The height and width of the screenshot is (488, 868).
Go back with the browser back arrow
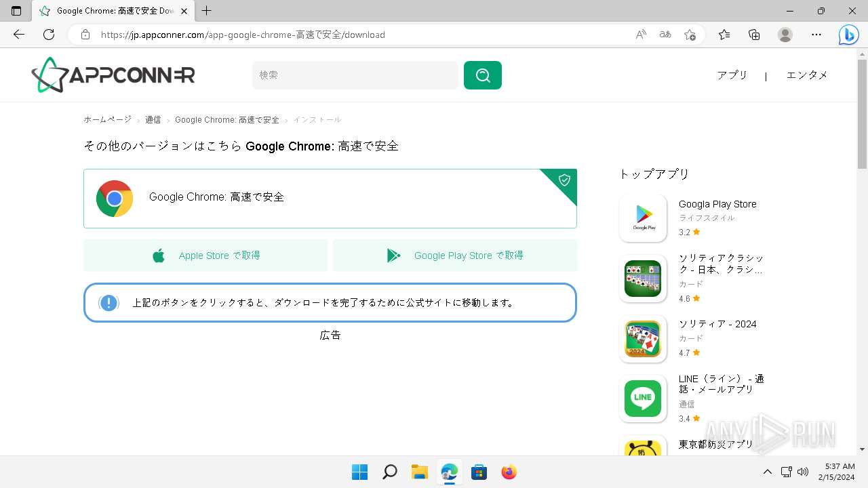pos(19,35)
